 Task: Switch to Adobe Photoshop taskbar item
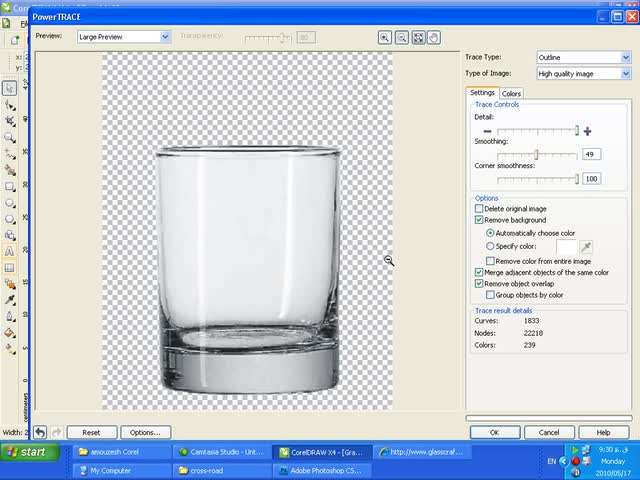[x=322, y=471]
